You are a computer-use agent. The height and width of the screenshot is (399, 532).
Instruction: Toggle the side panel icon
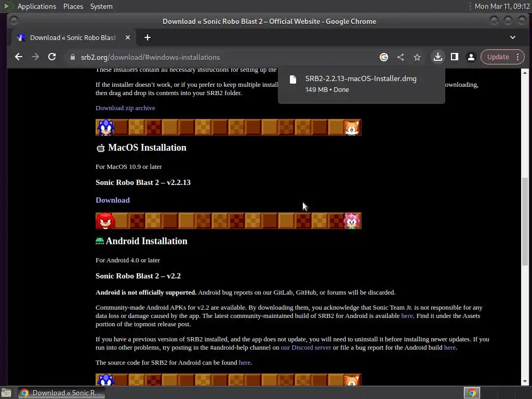[x=454, y=57]
